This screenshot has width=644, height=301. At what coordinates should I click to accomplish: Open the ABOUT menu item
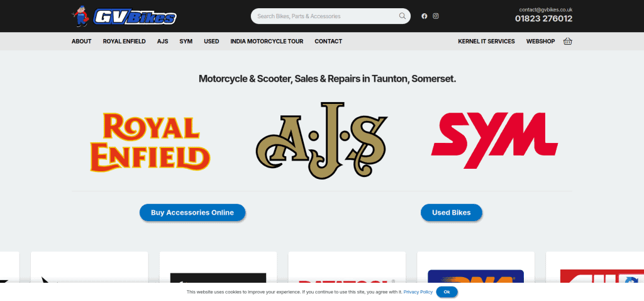coord(81,41)
